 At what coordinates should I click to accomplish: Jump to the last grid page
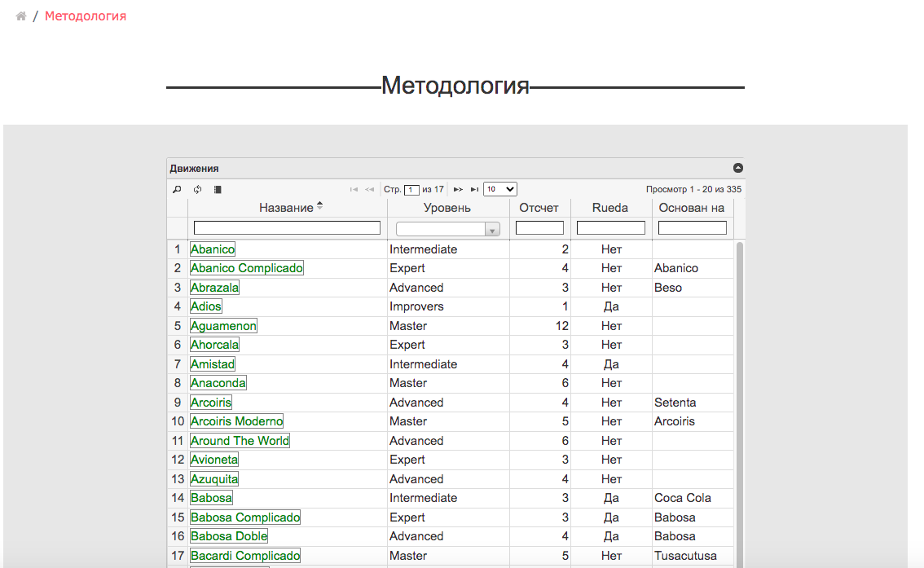click(474, 189)
